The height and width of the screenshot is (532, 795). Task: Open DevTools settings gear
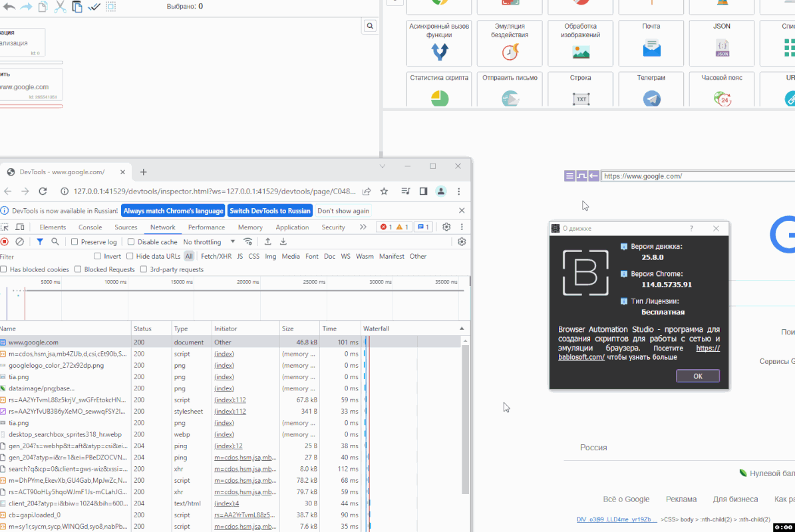(x=446, y=227)
